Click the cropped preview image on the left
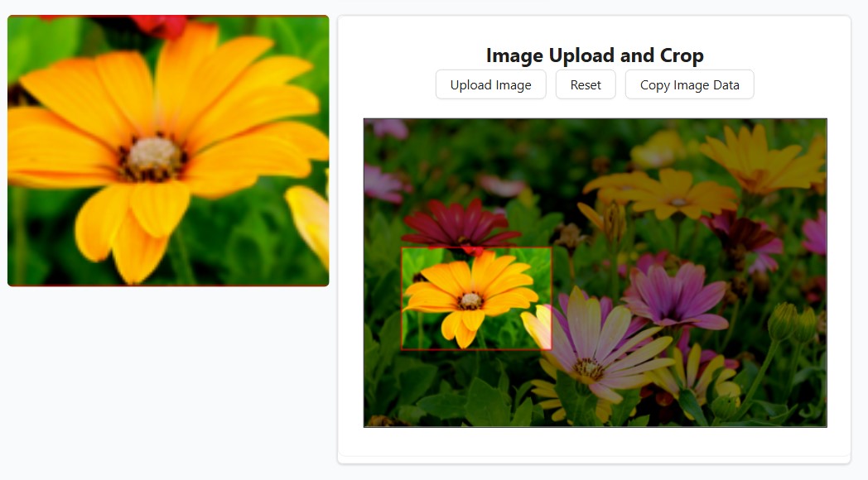 (168, 151)
